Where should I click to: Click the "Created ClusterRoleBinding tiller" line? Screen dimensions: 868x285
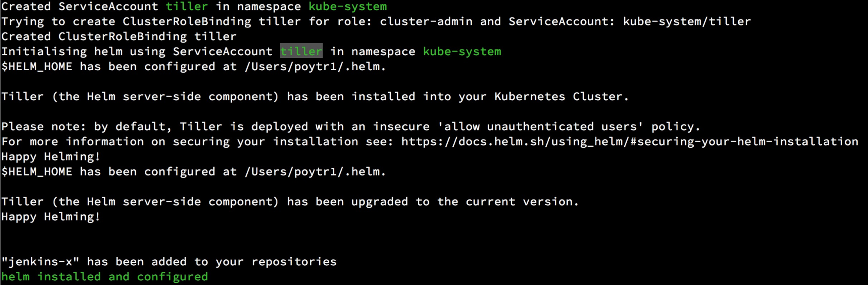tap(119, 36)
